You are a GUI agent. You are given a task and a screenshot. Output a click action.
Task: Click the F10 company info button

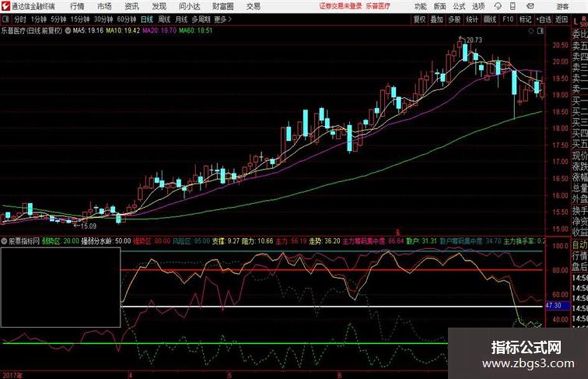coord(508,19)
